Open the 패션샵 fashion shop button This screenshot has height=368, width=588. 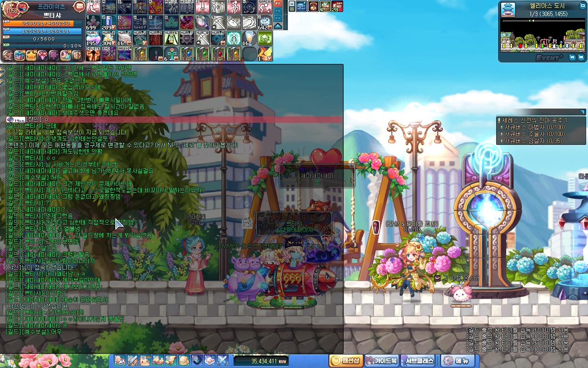346,361
